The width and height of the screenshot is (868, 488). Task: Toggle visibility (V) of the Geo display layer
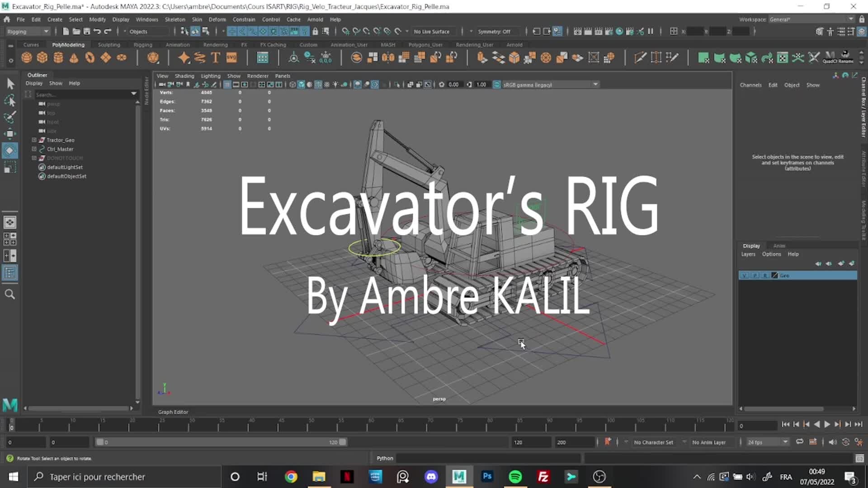(x=745, y=275)
